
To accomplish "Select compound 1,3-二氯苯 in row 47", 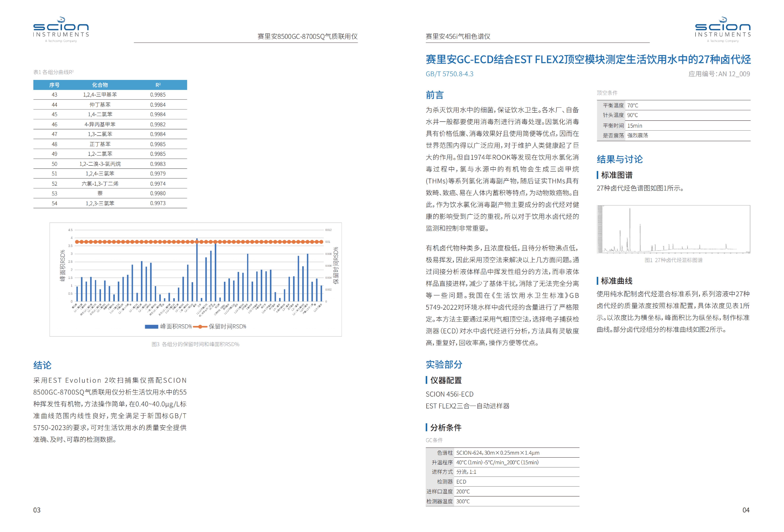I will 100,134.
